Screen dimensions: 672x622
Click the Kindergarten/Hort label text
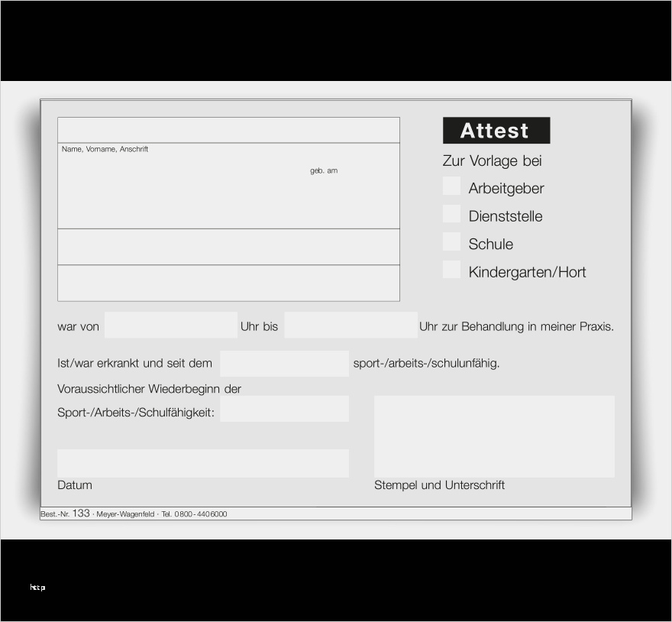(x=527, y=272)
